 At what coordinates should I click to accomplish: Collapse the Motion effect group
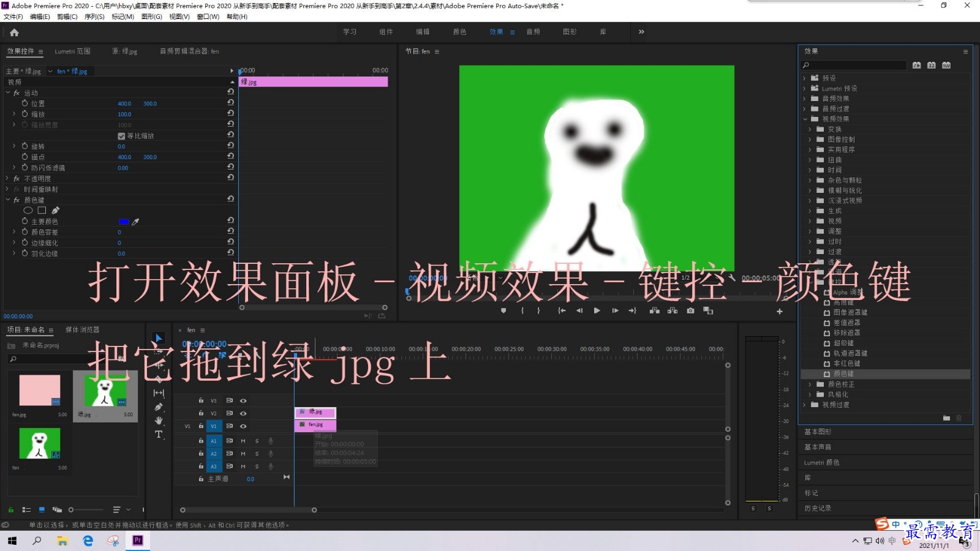click(8, 92)
